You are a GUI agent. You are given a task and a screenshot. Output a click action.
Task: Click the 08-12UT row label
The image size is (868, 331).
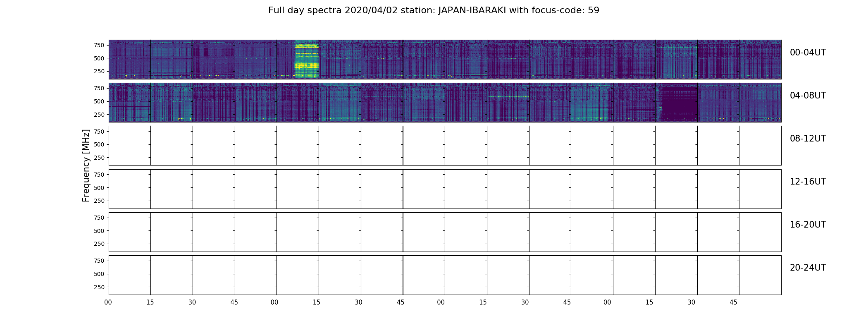808,139
